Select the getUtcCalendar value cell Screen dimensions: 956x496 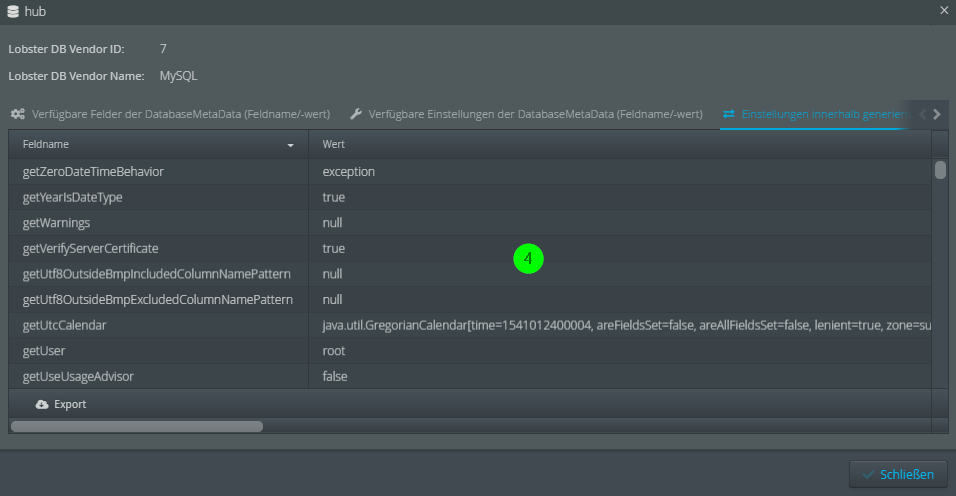tap(620, 325)
